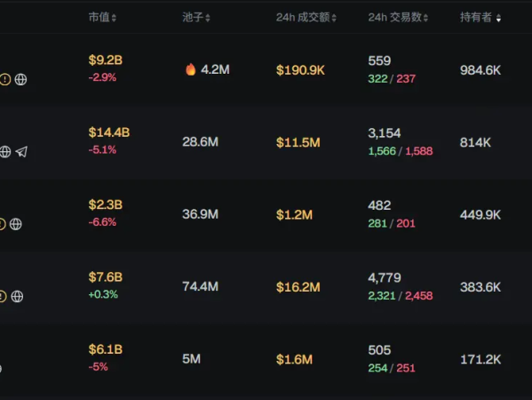Viewport: 532px width, 400px height.
Task: Sort by 24h 成交额 column arrows
Action: click(334, 18)
